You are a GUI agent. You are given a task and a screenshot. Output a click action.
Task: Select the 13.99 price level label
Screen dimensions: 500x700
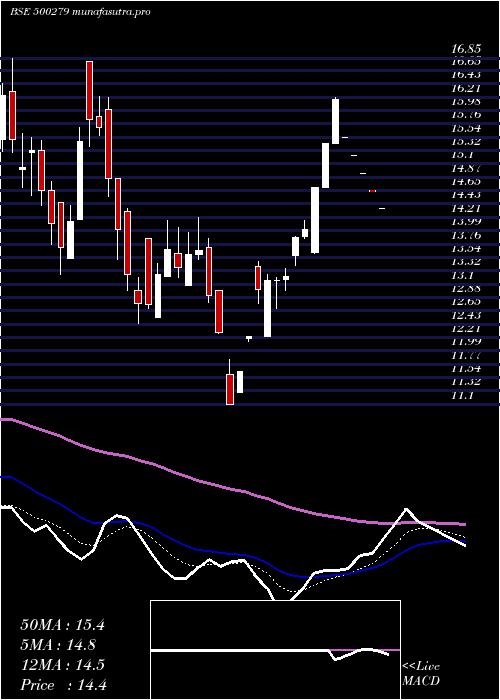click(466, 221)
